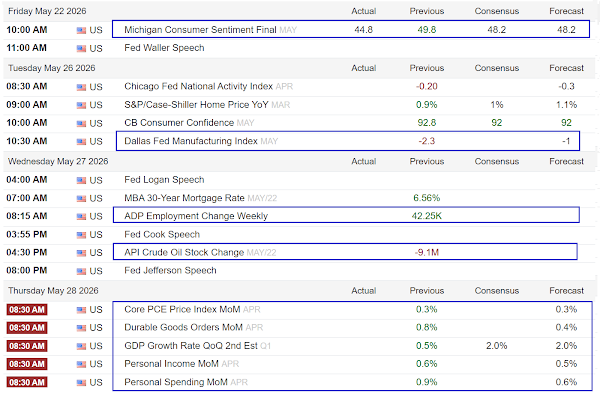Open Durable Goods Orders MoM event
This screenshot has height=396, width=600.
[183, 328]
